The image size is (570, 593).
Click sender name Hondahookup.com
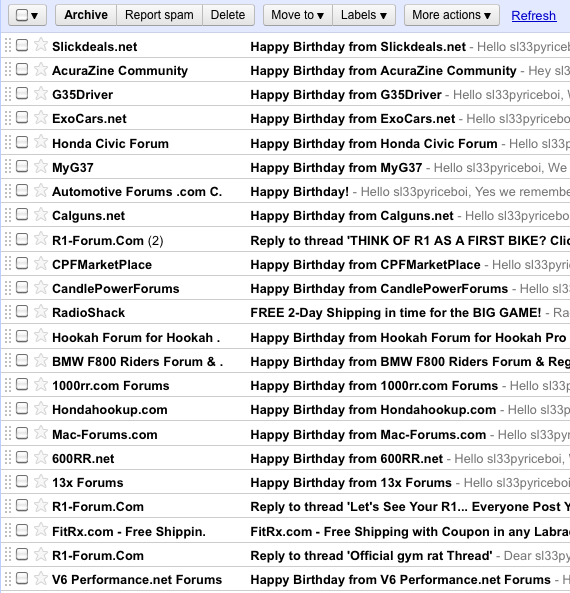110,410
